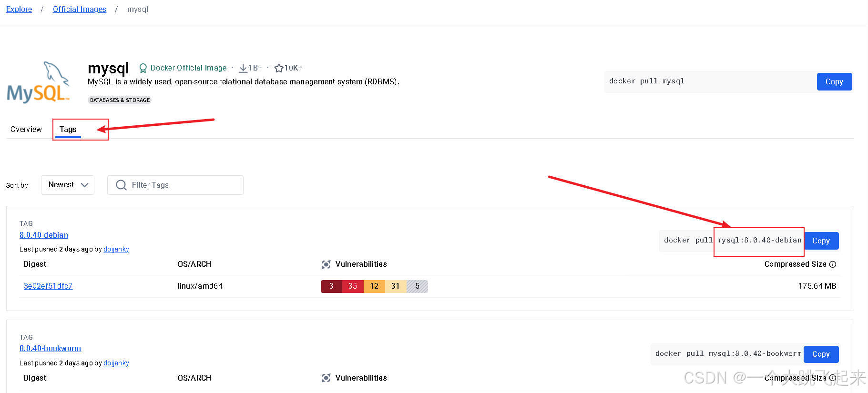Go to Explore breadcrumb link

tap(19, 9)
